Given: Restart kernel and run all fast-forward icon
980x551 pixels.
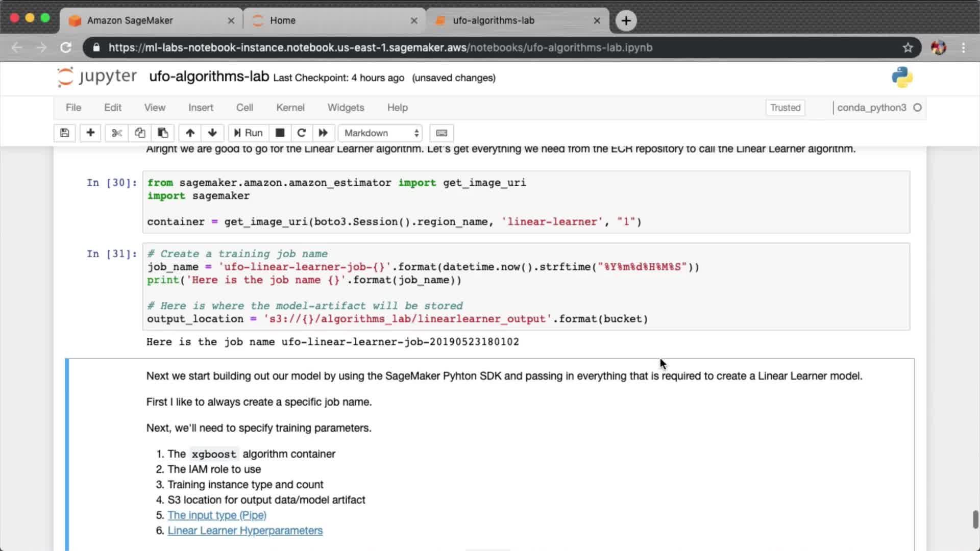Looking at the screenshot, I should click(x=323, y=133).
